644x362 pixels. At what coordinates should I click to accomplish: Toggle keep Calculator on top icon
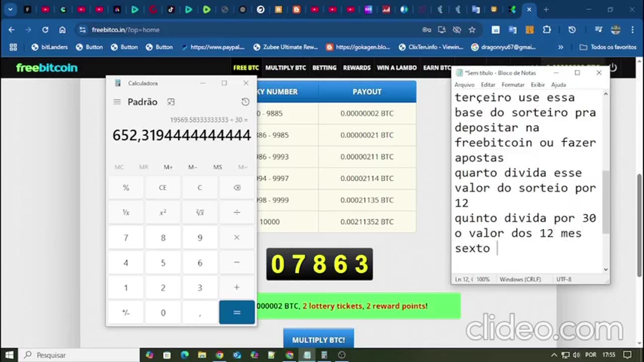(x=171, y=102)
